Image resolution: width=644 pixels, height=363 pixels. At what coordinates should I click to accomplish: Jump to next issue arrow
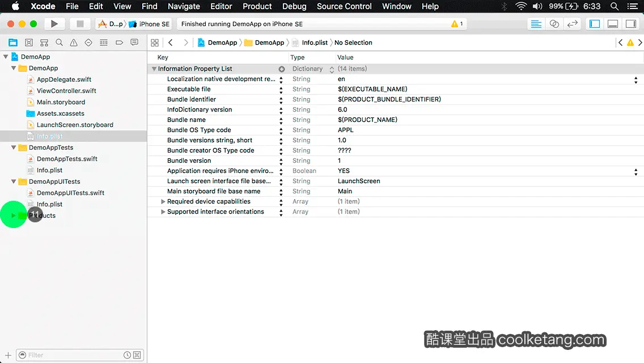coord(640,43)
